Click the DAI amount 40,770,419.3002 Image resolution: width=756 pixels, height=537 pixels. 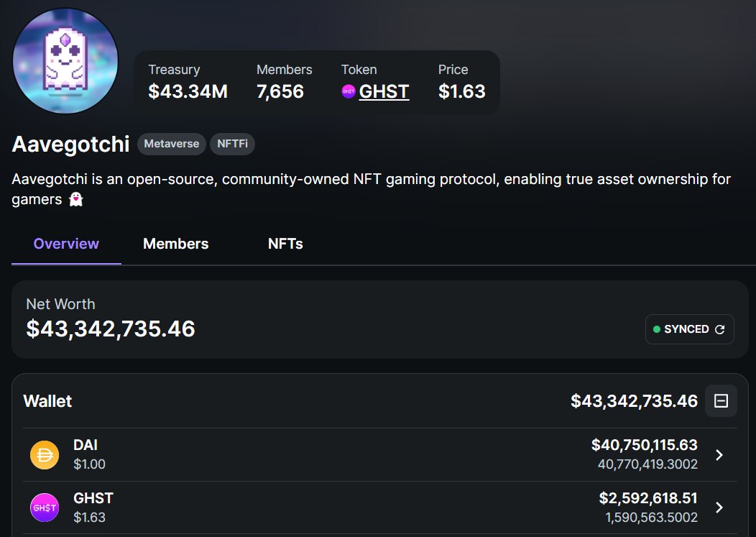point(647,464)
